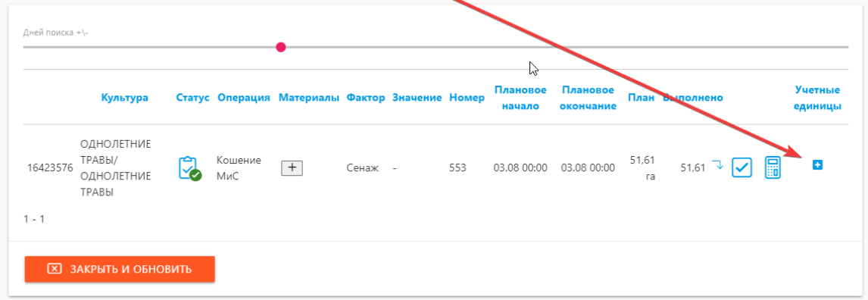
Task: Click the Номер column header
Action: click(x=467, y=98)
